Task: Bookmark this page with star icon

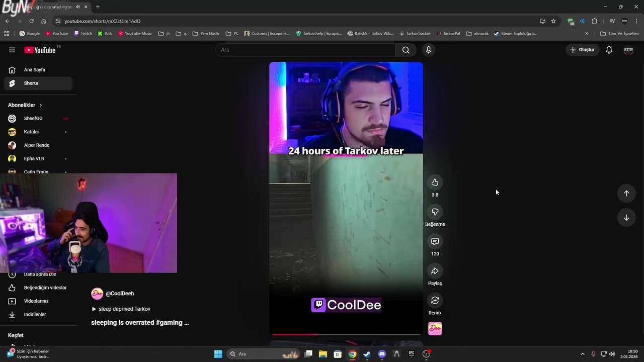Action: click(x=553, y=21)
